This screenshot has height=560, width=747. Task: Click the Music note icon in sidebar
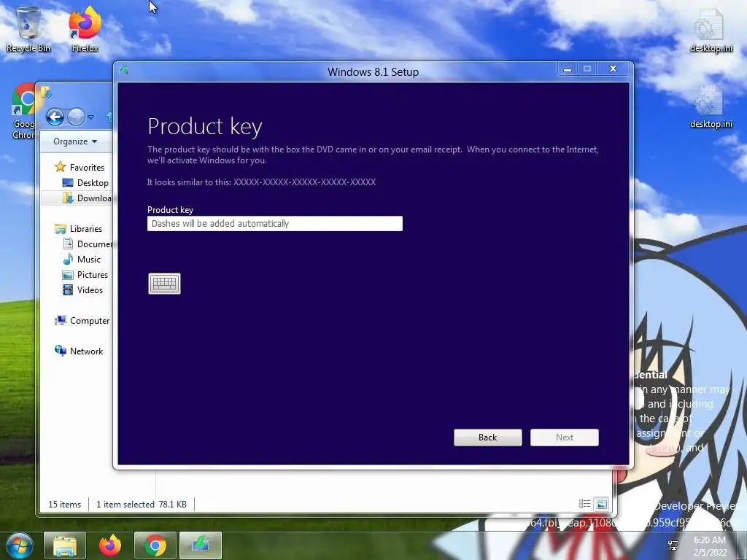pyautogui.click(x=68, y=259)
